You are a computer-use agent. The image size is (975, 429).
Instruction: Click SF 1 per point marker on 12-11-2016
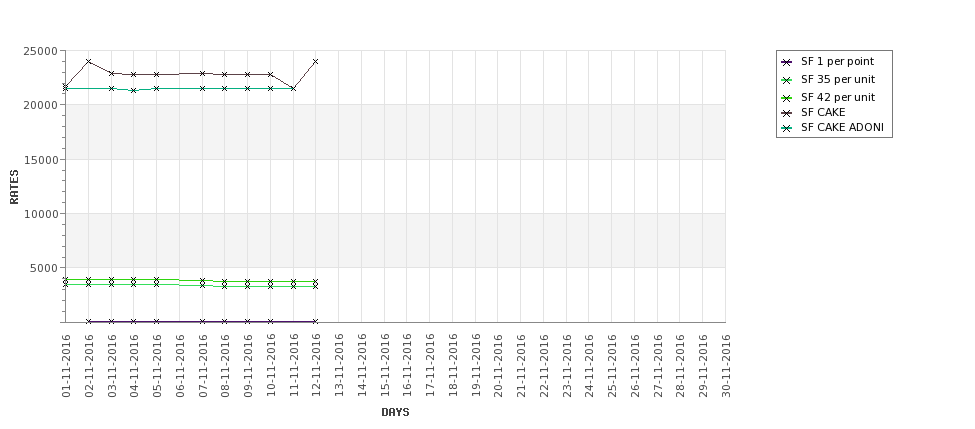[x=315, y=321]
